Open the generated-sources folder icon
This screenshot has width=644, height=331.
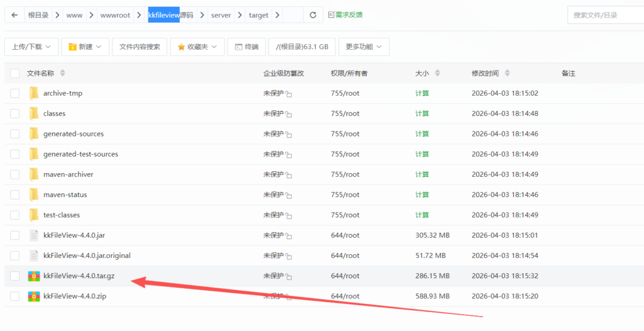tap(34, 133)
